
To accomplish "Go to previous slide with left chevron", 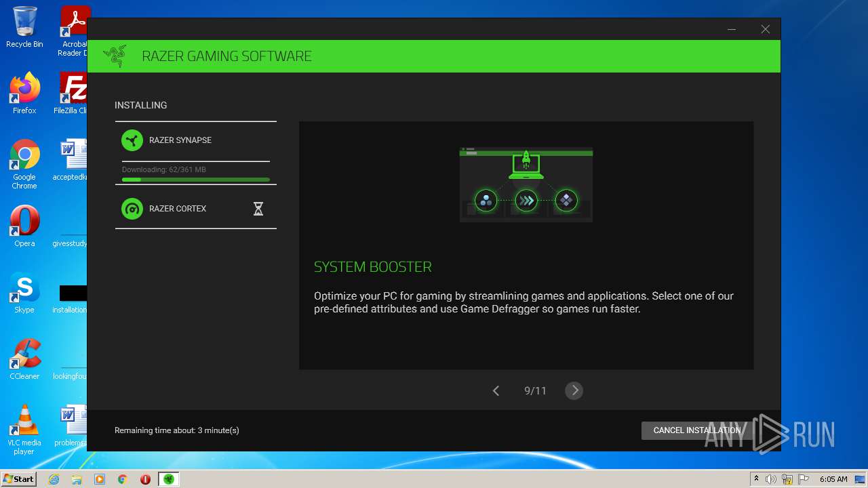I will 496,390.
